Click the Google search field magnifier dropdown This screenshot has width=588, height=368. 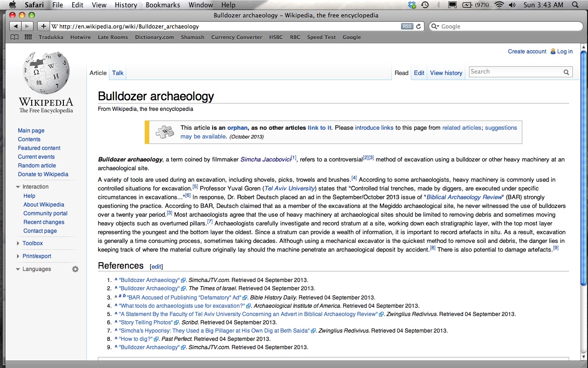click(435, 27)
